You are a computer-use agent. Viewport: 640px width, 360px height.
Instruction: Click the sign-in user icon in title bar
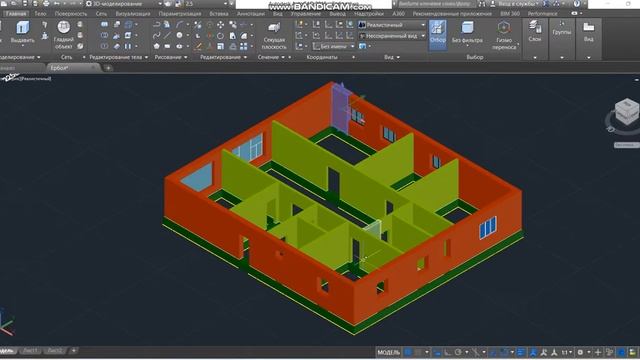[x=492, y=4]
